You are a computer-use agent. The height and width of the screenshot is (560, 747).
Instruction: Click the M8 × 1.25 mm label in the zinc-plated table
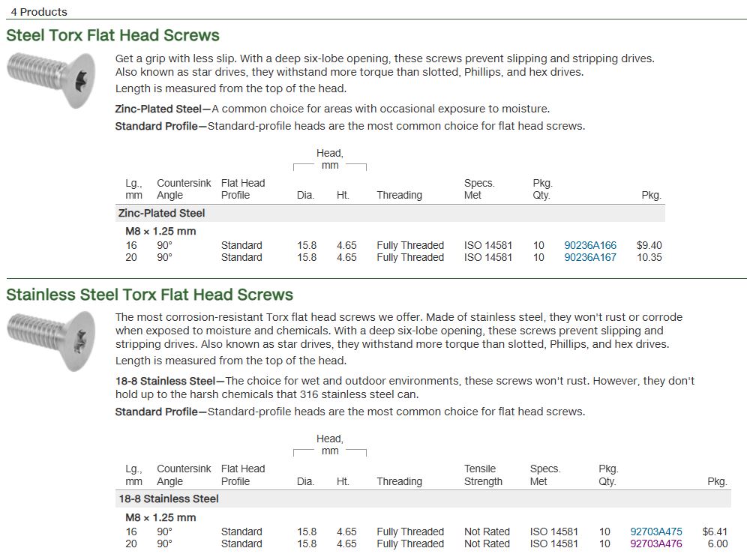pyautogui.click(x=160, y=231)
